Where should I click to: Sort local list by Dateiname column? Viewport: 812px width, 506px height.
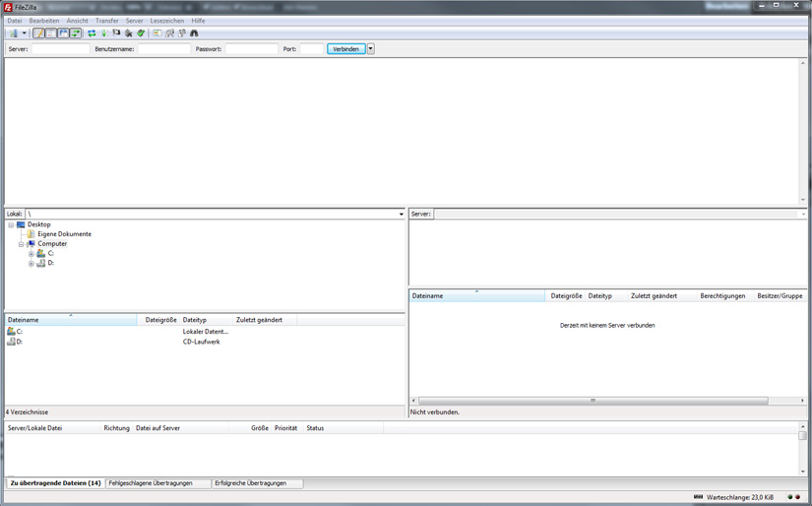[x=71, y=320]
